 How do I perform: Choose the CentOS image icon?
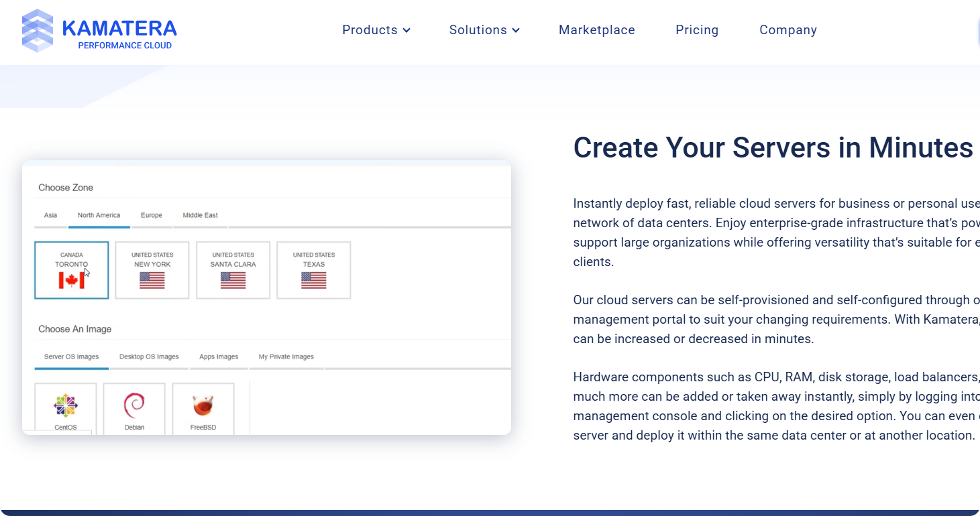point(66,405)
